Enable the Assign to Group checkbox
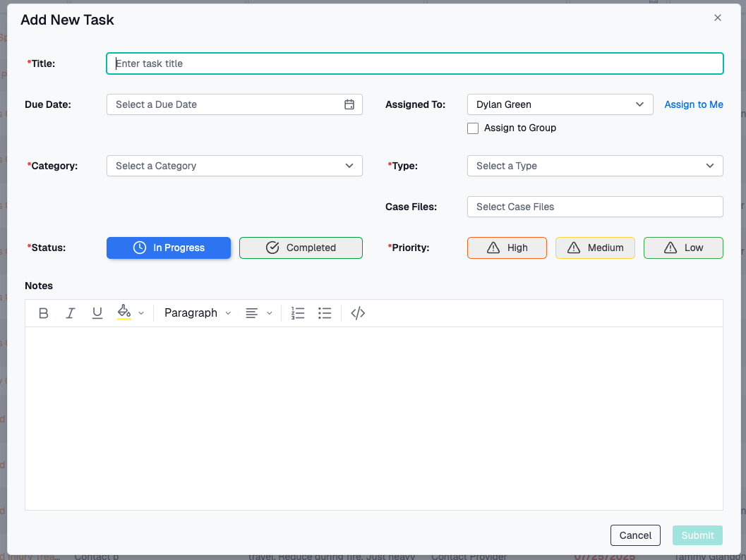Screen dimensions: 746x560 (473, 128)
